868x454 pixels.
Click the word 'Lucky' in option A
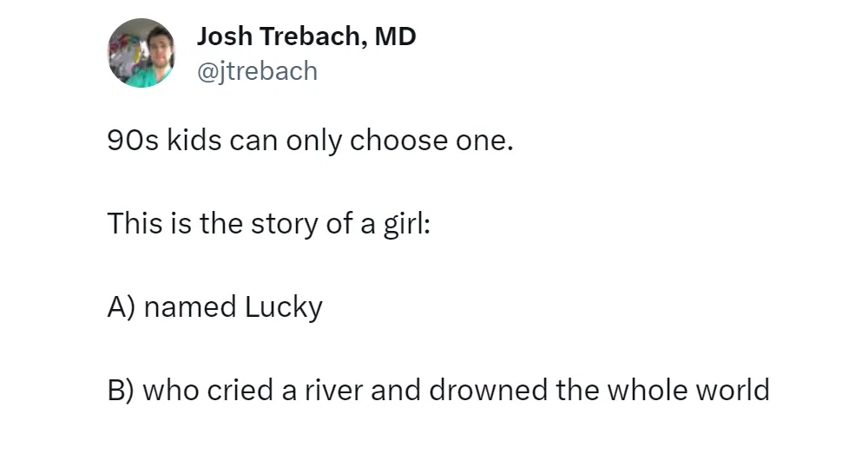[x=284, y=307]
